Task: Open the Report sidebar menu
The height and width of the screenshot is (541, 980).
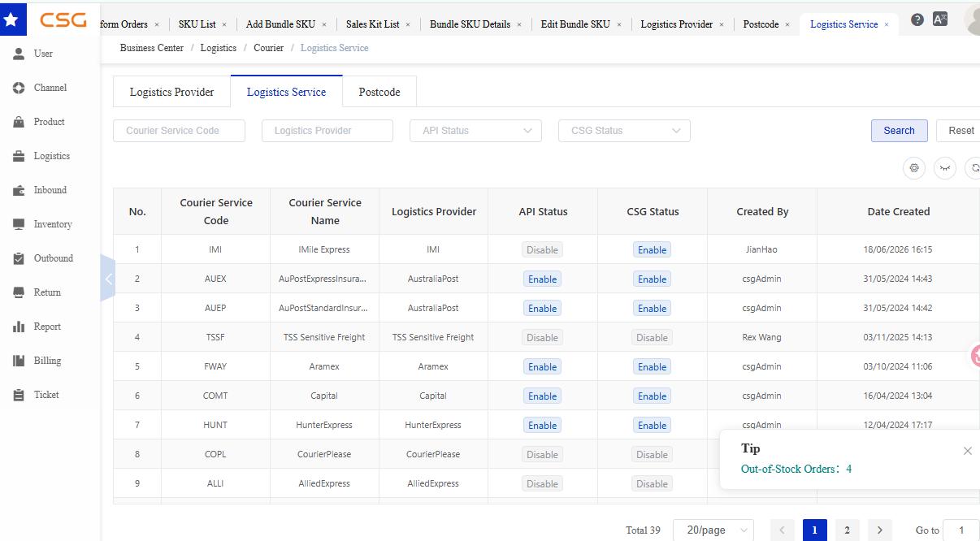Action: click(x=49, y=327)
